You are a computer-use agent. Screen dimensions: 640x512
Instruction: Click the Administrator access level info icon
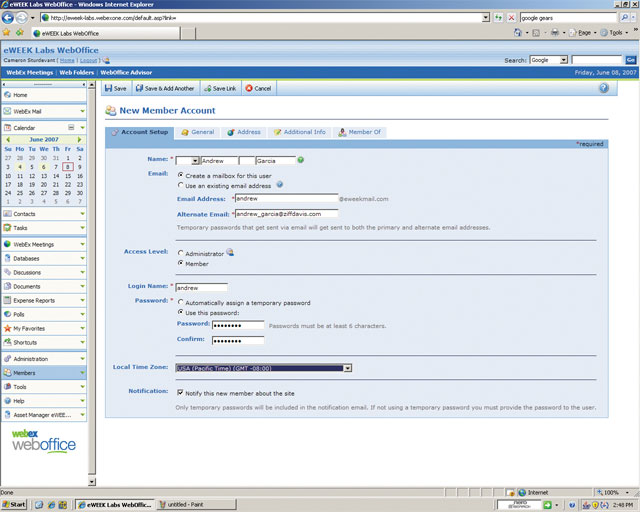point(230,252)
